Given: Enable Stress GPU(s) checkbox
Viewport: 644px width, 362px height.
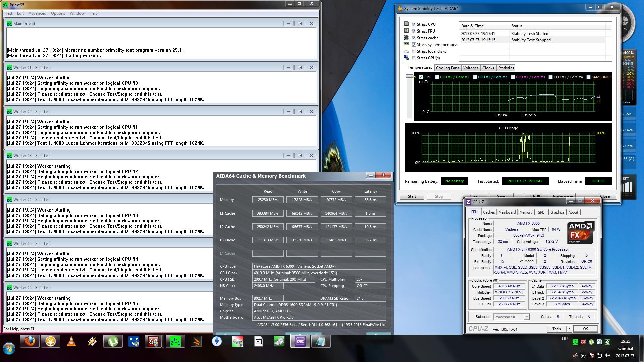Looking at the screenshot, I should 414,58.
